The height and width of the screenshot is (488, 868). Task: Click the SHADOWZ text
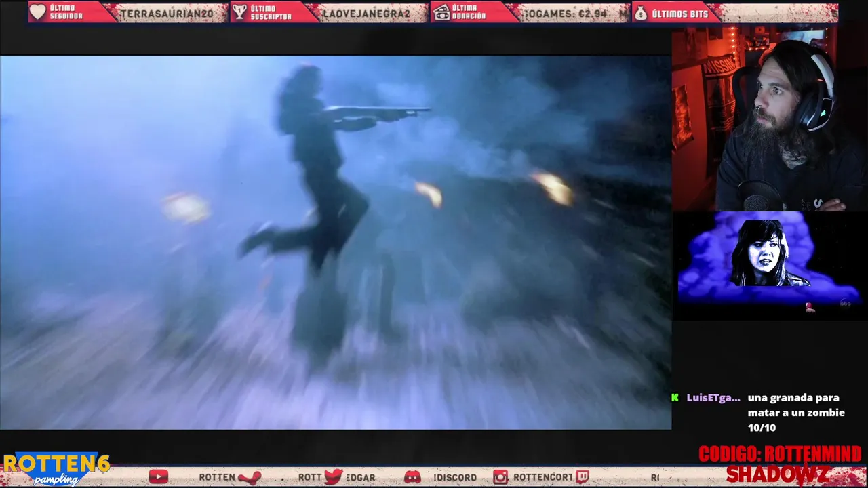778,474
